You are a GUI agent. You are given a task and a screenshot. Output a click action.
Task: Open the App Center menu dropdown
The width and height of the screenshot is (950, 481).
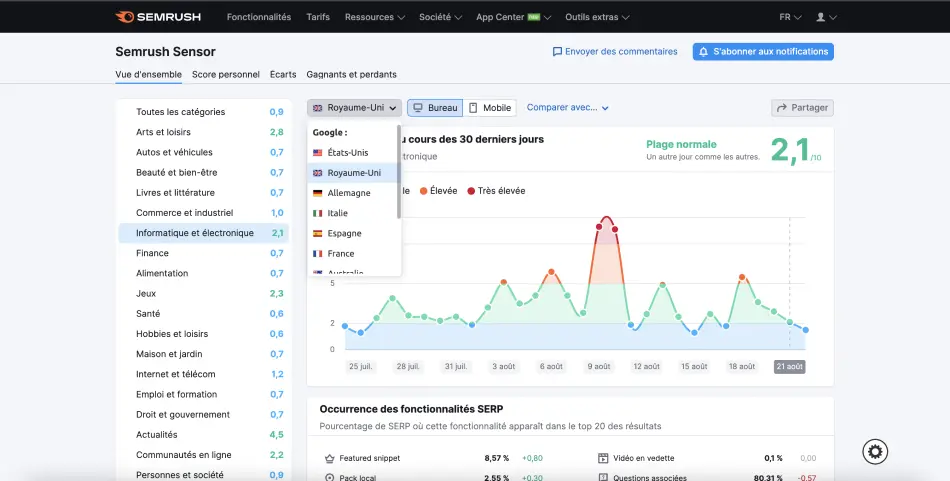513,17
